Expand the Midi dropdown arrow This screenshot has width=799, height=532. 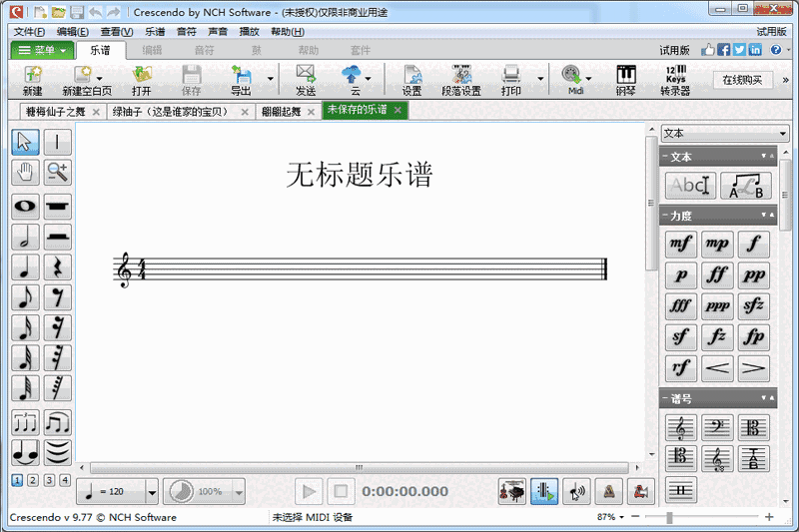pos(589,79)
